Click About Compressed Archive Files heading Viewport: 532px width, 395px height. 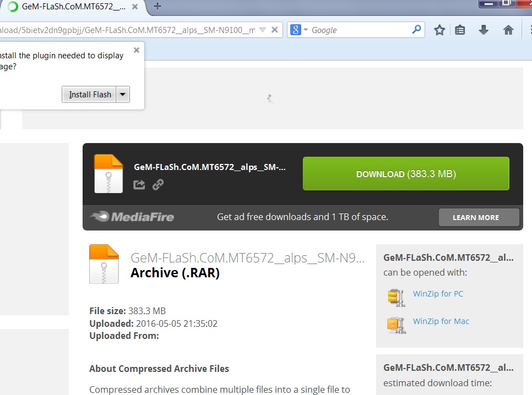tap(159, 369)
